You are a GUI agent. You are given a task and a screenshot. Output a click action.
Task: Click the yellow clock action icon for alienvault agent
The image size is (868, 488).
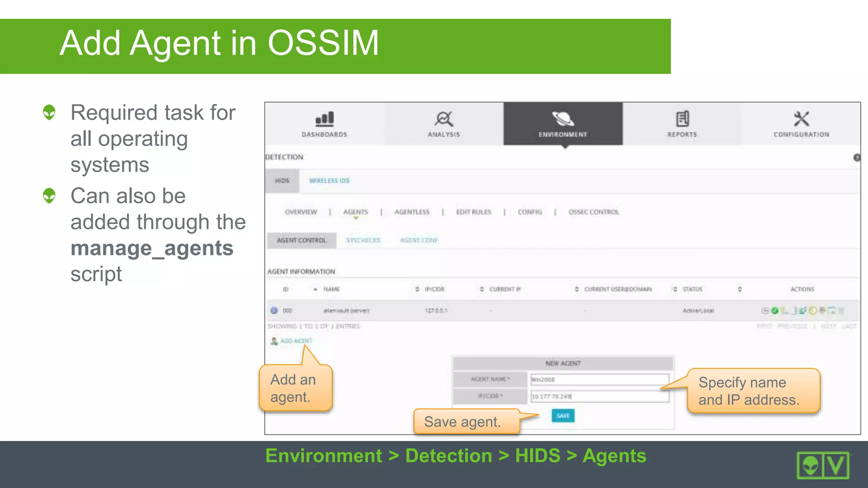click(x=812, y=311)
